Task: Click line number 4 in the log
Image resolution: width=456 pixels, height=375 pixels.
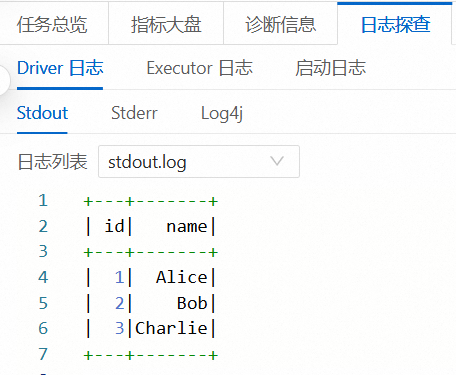Action: pos(43,277)
